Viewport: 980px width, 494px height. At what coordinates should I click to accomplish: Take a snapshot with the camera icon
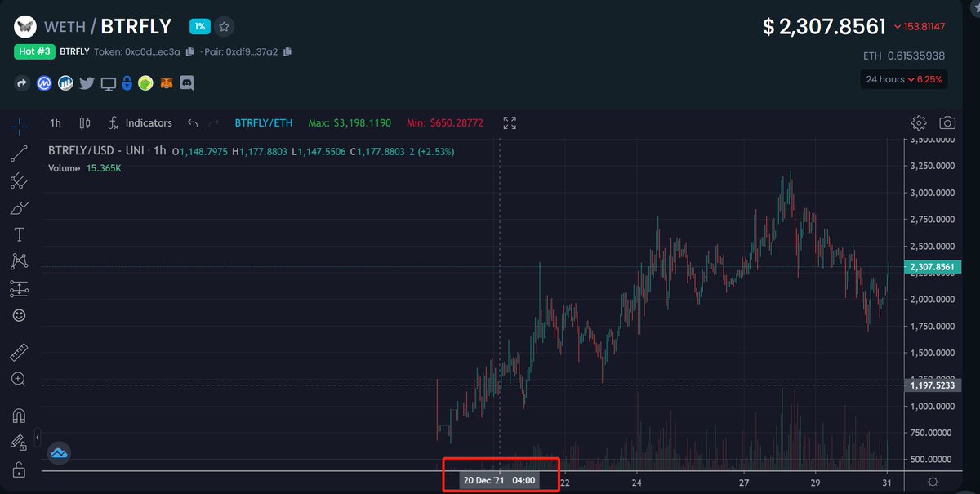click(948, 122)
